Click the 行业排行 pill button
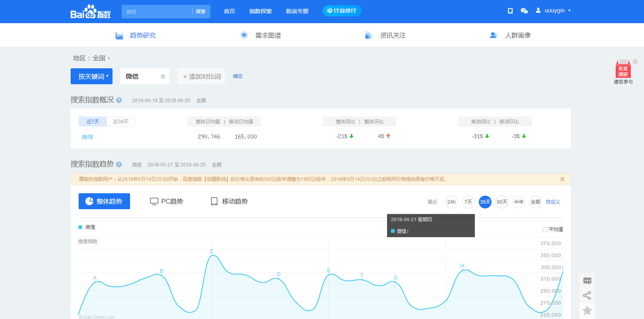 pyautogui.click(x=342, y=11)
